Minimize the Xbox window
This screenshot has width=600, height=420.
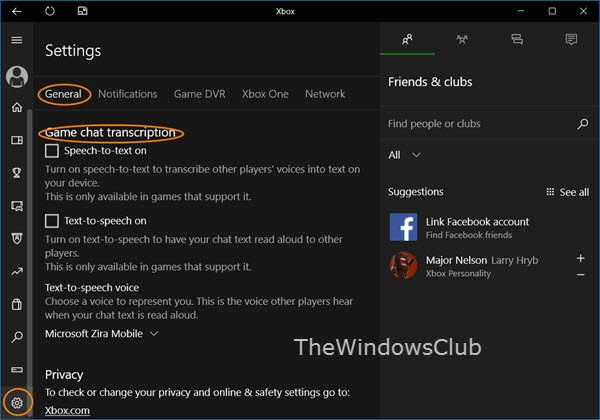coord(520,11)
